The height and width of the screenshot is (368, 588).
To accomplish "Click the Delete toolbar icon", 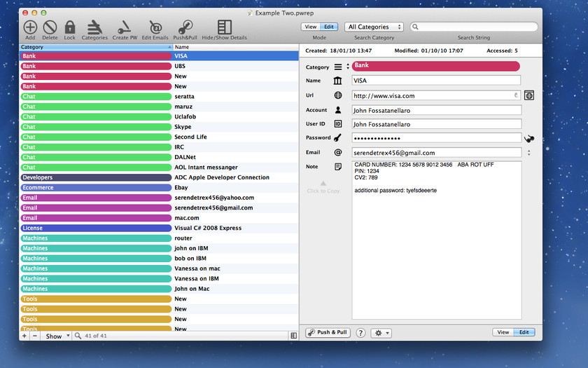I will tap(50, 27).
